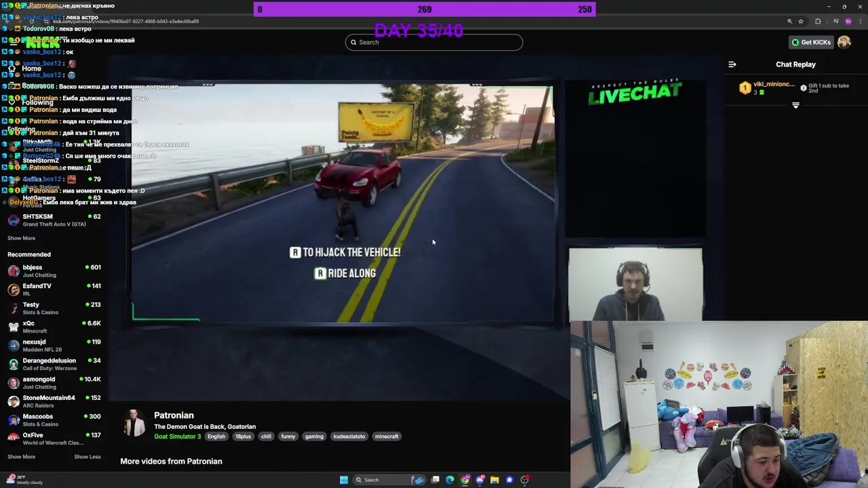Click viki_minionc... leaderboard username
Screen dimensions: 868x488
click(774, 84)
